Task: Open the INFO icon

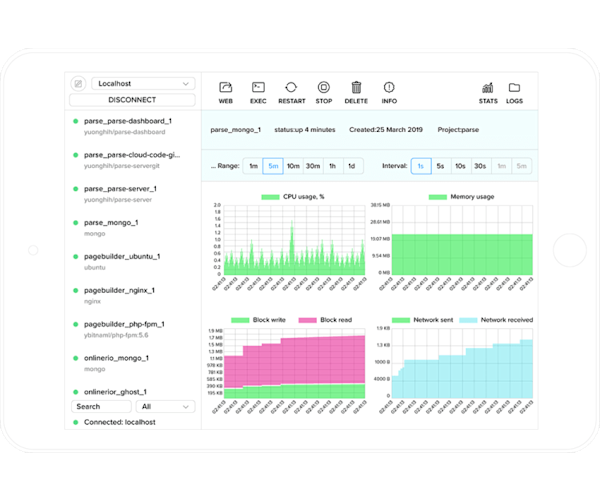Action: tap(389, 88)
